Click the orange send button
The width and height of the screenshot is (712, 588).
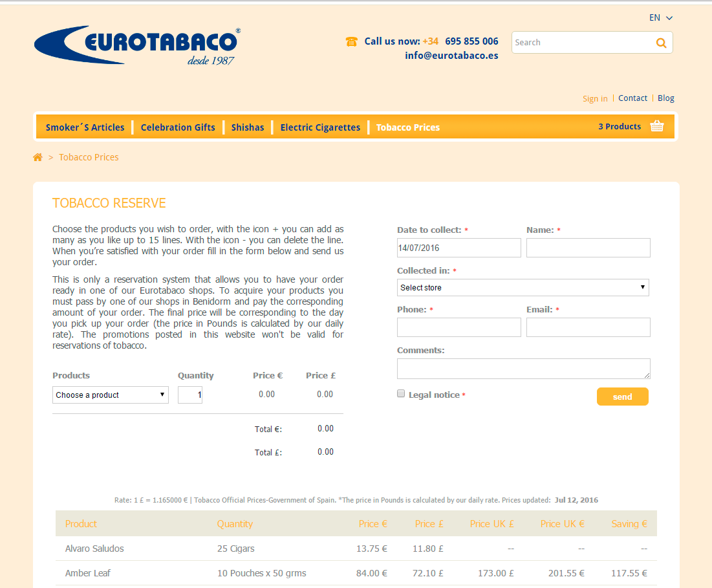pyautogui.click(x=623, y=397)
